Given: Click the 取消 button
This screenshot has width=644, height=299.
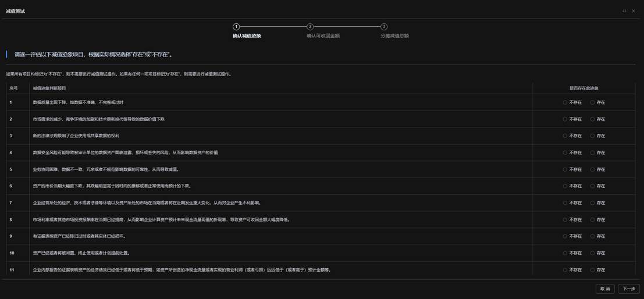Looking at the screenshot, I should pos(605,289).
